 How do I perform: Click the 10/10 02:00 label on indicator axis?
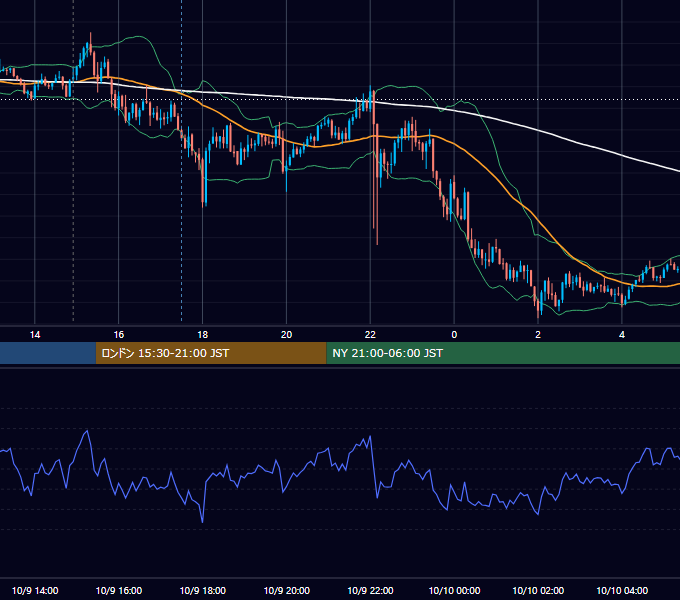point(538,591)
